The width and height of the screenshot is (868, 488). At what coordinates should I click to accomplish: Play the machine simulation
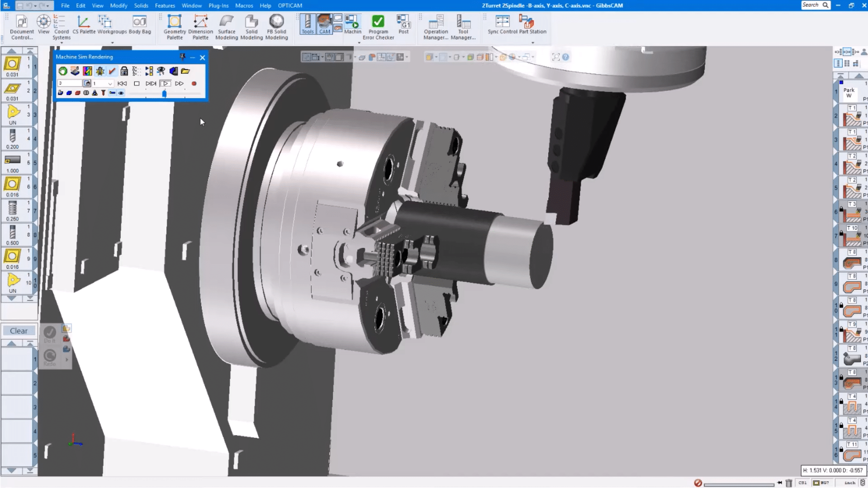point(165,84)
